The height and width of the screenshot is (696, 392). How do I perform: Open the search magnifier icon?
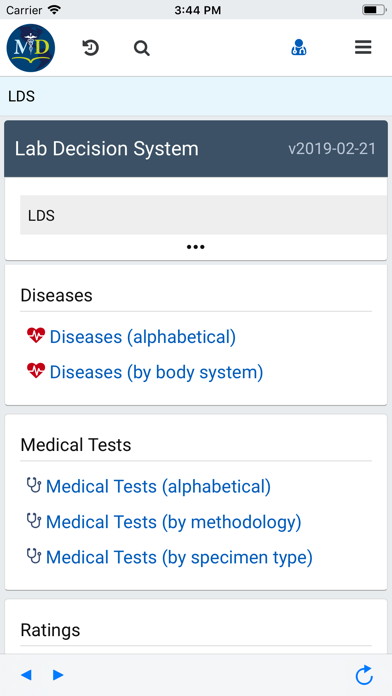click(142, 48)
